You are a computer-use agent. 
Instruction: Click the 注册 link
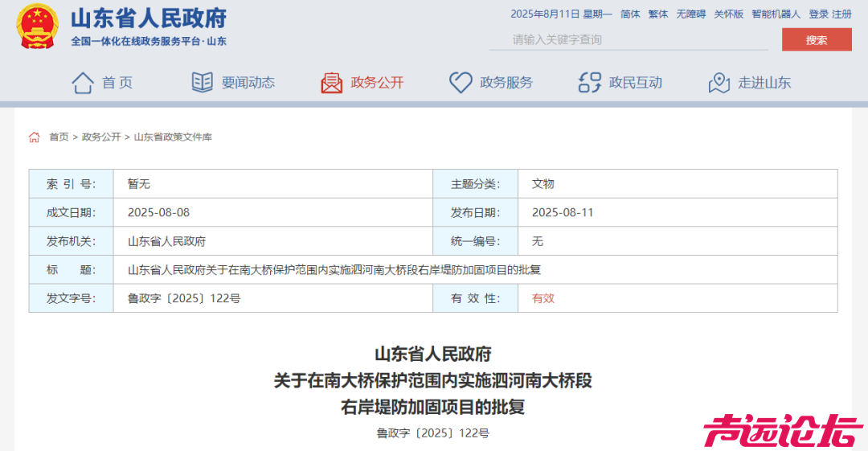point(841,14)
